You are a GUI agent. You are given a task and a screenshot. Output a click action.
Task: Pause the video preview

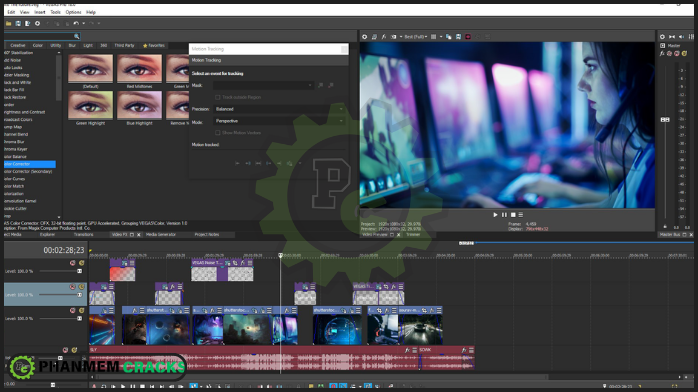coord(504,215)
